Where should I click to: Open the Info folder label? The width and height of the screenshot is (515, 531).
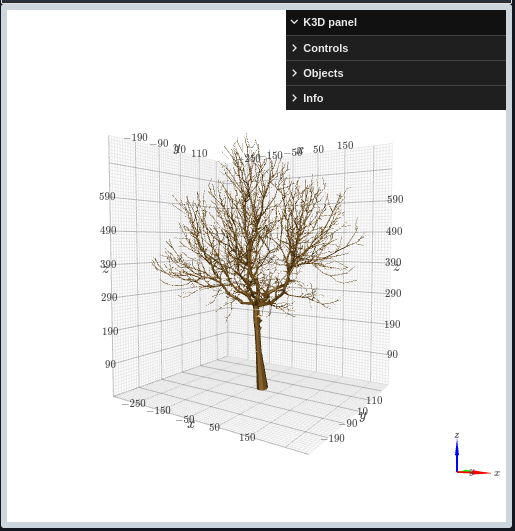coord(313,98)
